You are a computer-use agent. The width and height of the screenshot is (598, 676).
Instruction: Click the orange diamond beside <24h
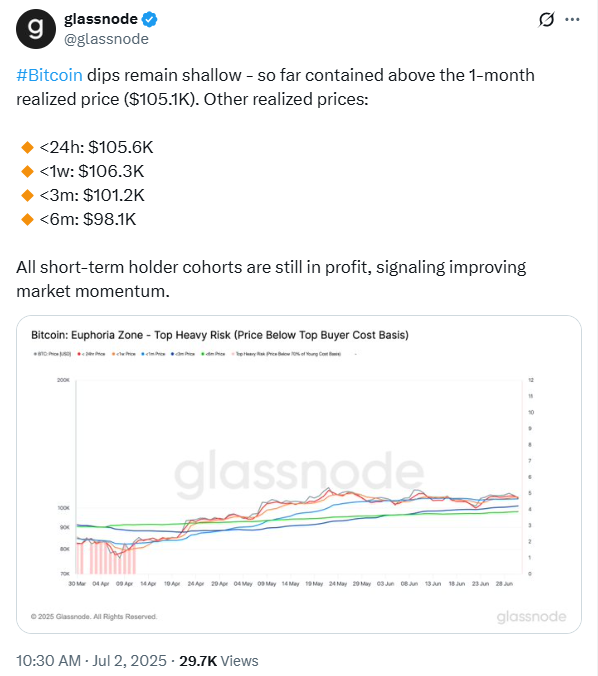pos(28,147)
